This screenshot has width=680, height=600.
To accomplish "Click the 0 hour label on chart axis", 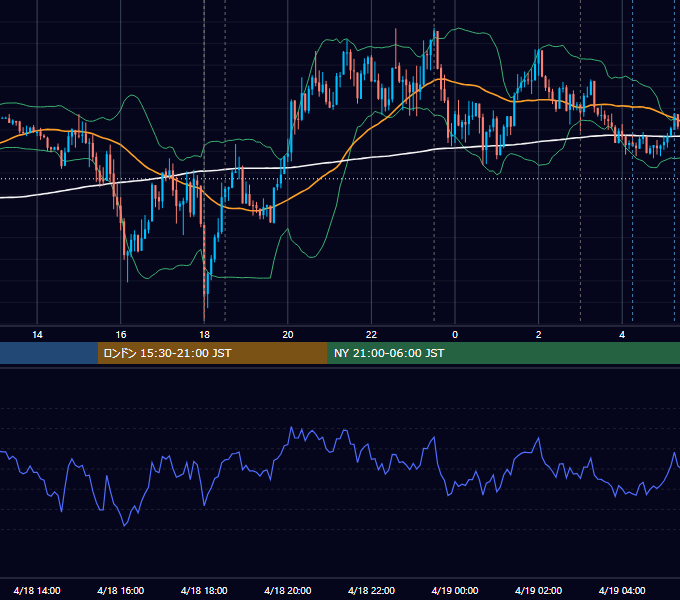I will click(x=455, y=335).
